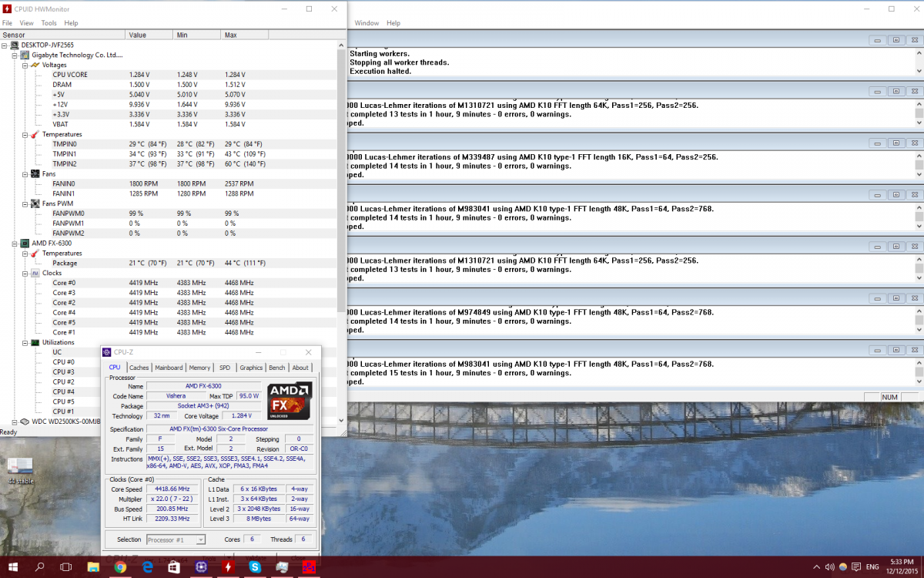Screen dimensions: 924x578
Task: Open the File menu in HWMonitor
Action: click(7, 23)
